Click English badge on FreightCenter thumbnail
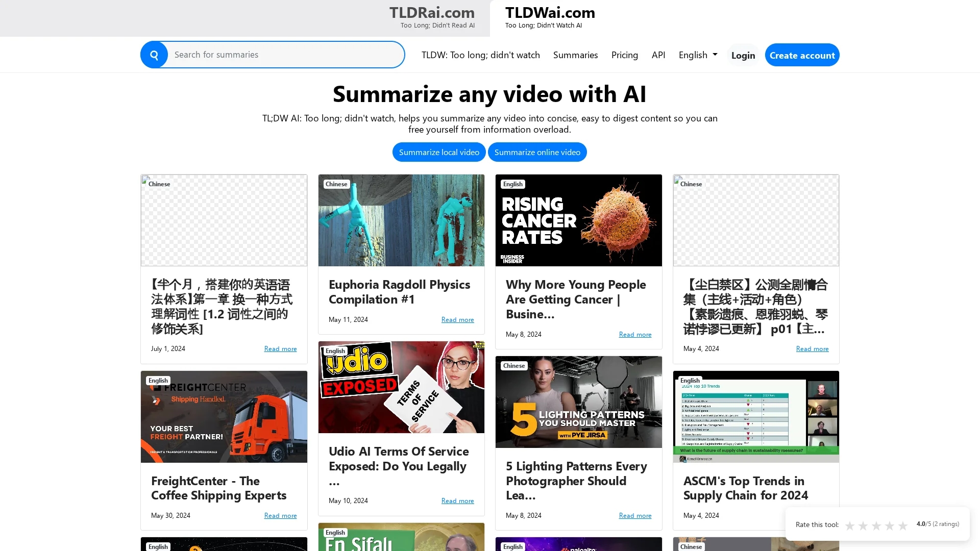The width and height of the screenshot is (980, 551). pos(158,381)
